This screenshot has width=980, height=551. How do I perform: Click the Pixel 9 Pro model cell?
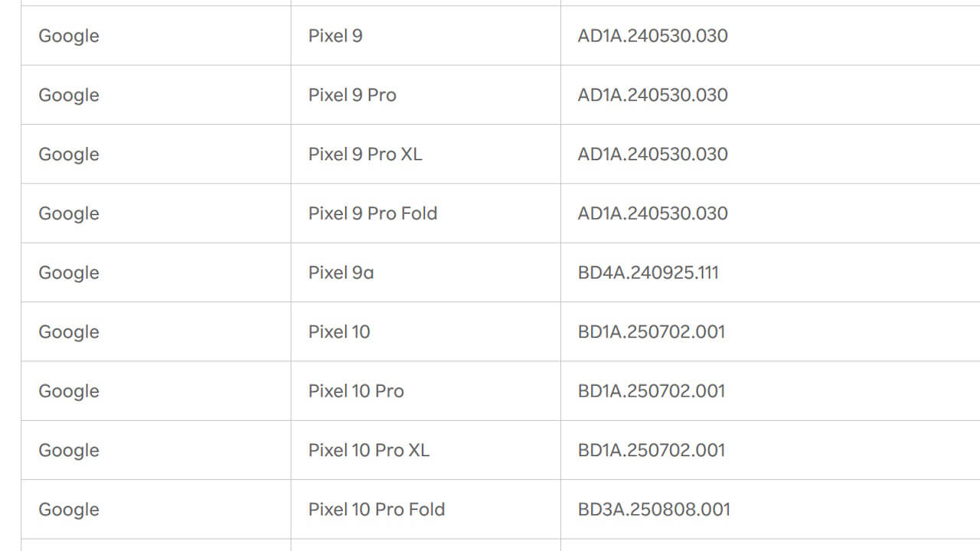point(352,95)
